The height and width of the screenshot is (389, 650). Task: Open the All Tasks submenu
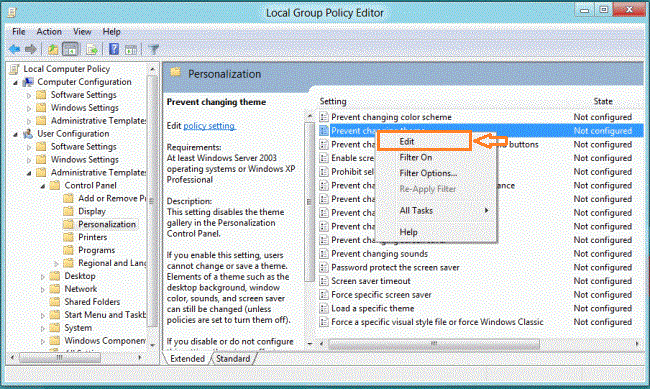click(x=436, y=211)
